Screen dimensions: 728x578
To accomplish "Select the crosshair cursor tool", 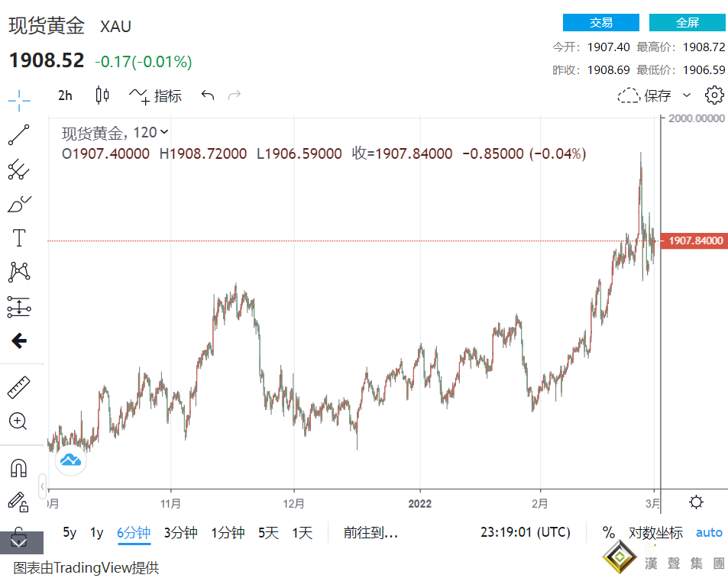I will pos(19,99).
